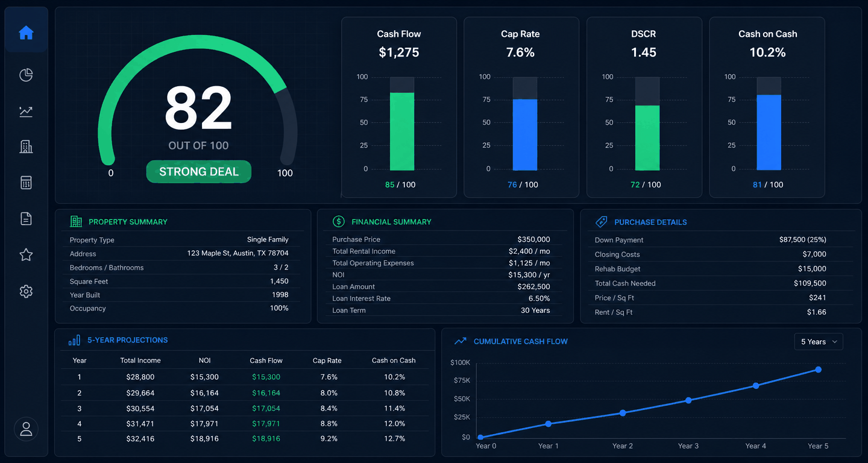Screen dimensions: 868x463
Task: Open the user profile avatar
Action: 26,429
